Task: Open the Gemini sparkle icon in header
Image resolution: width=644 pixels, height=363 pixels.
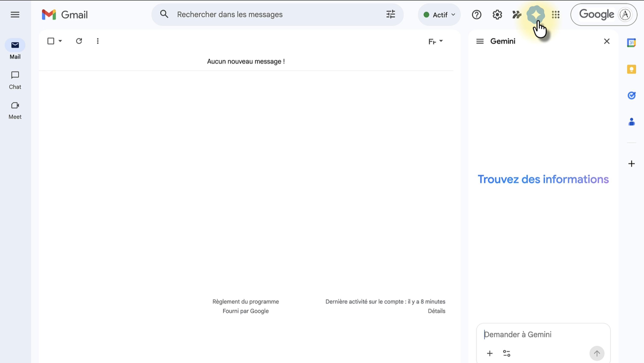Action: click(x=536, y=15)
